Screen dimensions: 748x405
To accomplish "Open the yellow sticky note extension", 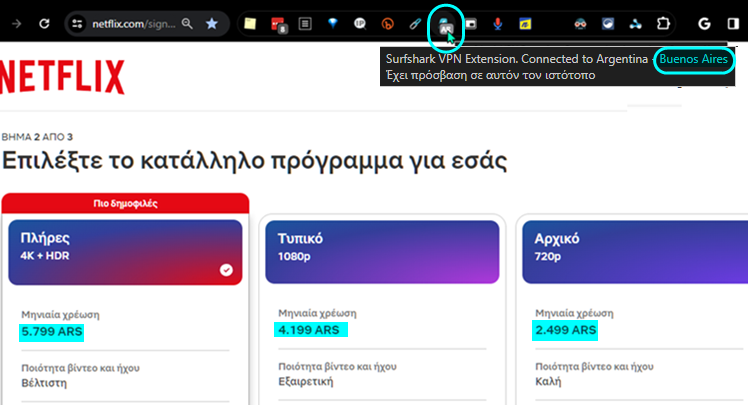I will pos(250,23).
